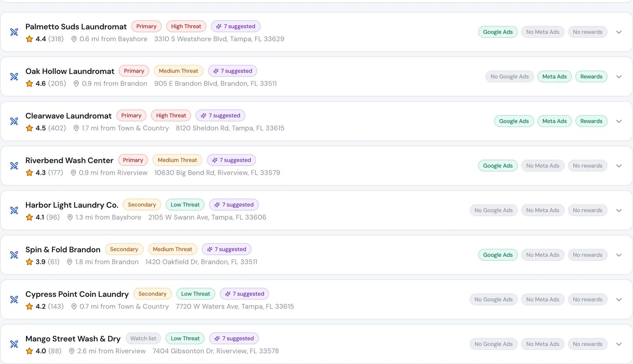Click the location pin next to 0.7 mi from Town & Country
This screenshot has height=364, width=633.
[x=74, y=307]
